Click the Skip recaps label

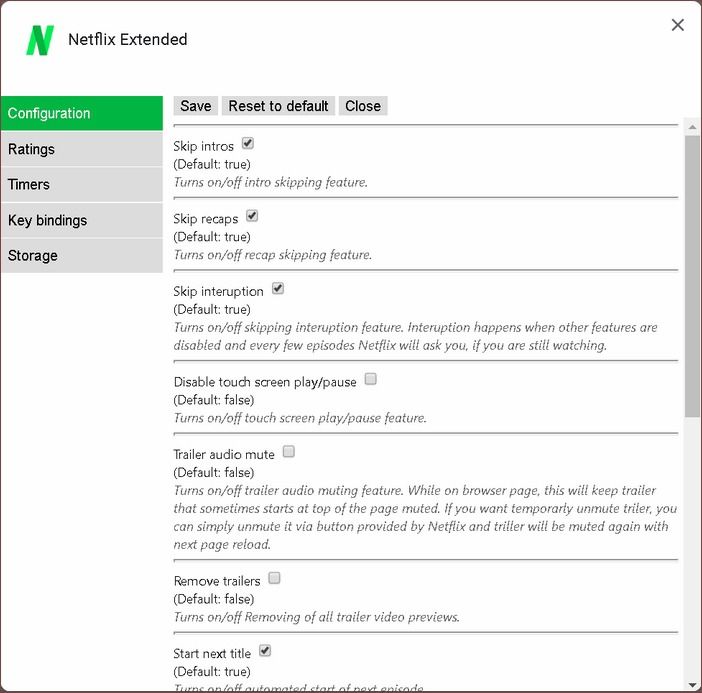click(x=205, y=219)
